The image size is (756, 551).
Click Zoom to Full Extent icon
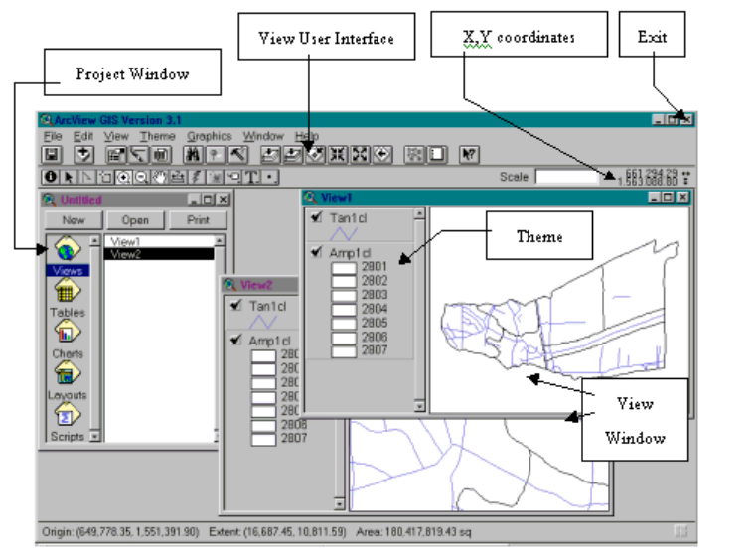pyautogui.click(x=269, y=155)
